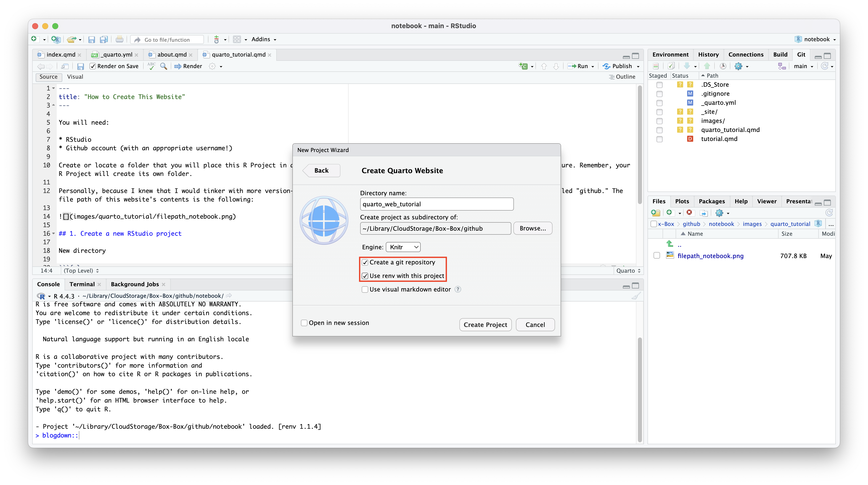Click the print icon in main toolbar
Image resolution: width=868 pixels, height=485 pixels.
[x=119, y=39]
